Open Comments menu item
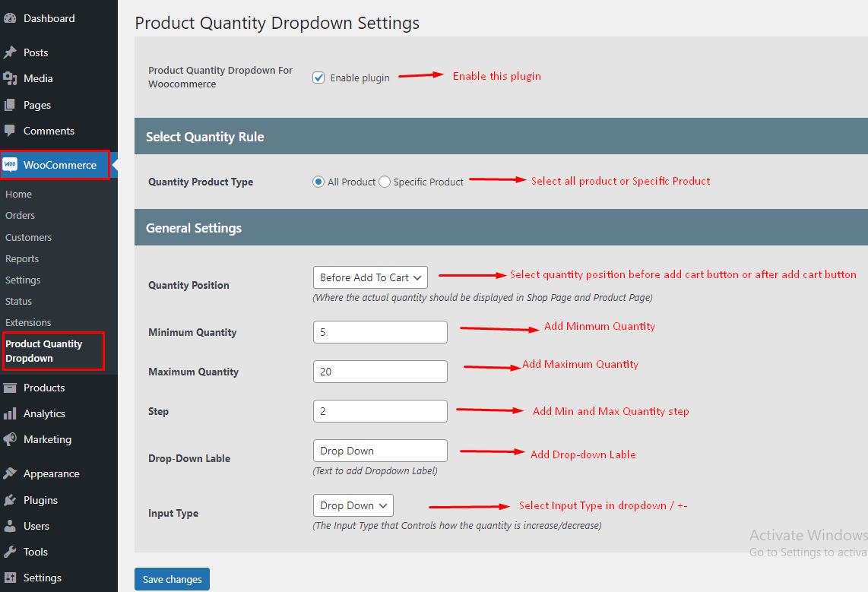868x592 pixels. pyautogui.click(x=59, y=131)
